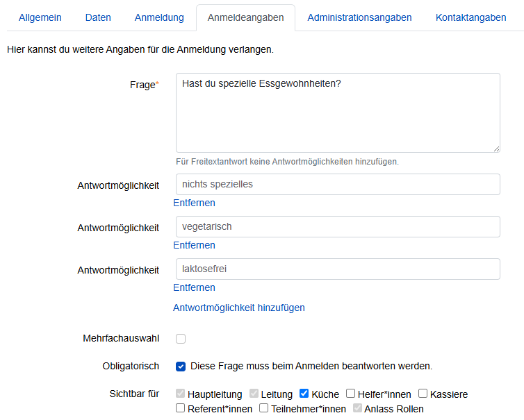Uncheck the Obligatorisch checkbox
This screenshot has width=524, height=420.
[181, 367]
